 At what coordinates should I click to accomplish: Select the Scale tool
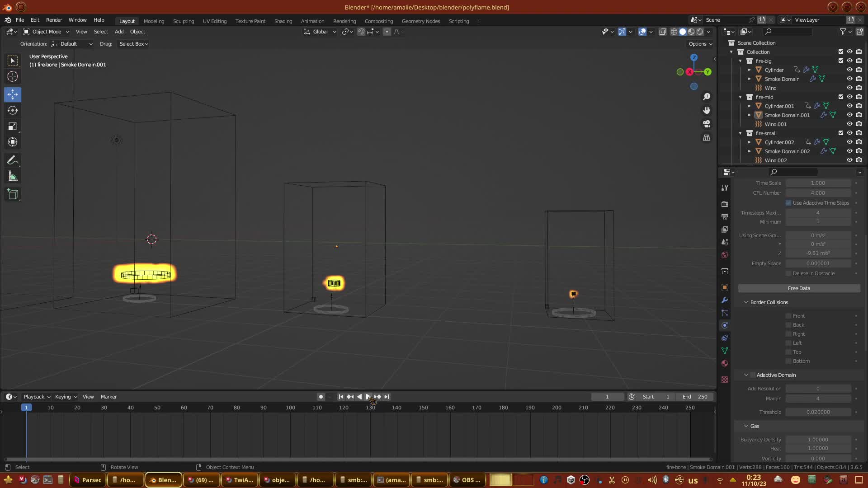click(13, 126)
